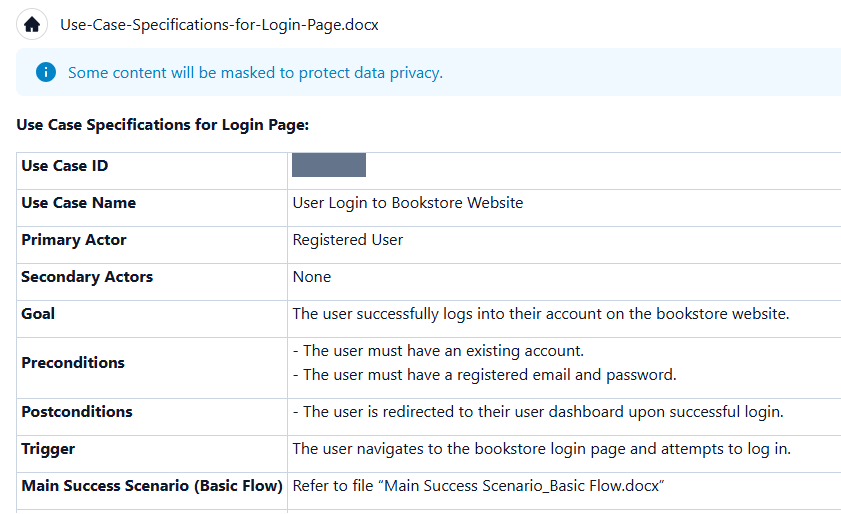Select the 'Primary Actor' label cell
841x514 pixels.
[152, 245]
